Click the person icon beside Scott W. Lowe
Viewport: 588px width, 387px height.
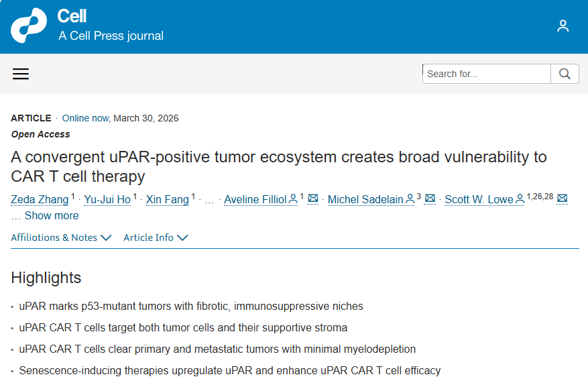tap(520, 199)
